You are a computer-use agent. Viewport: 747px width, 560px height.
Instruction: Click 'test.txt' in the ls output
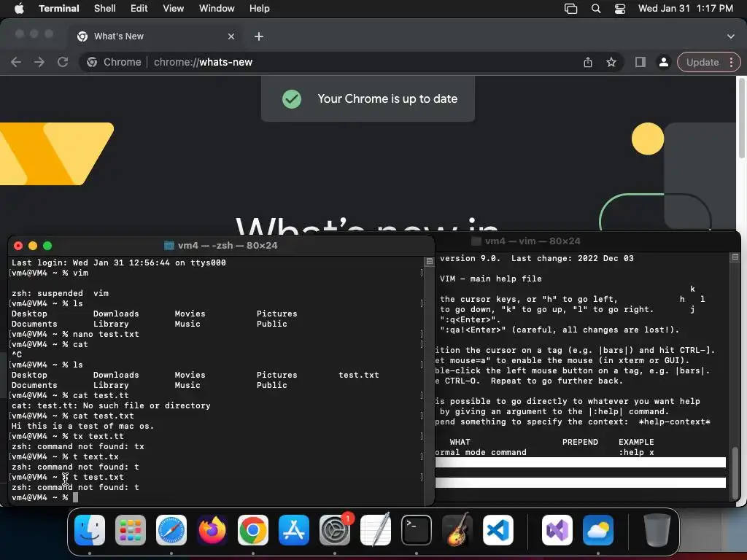click(359, 376)
